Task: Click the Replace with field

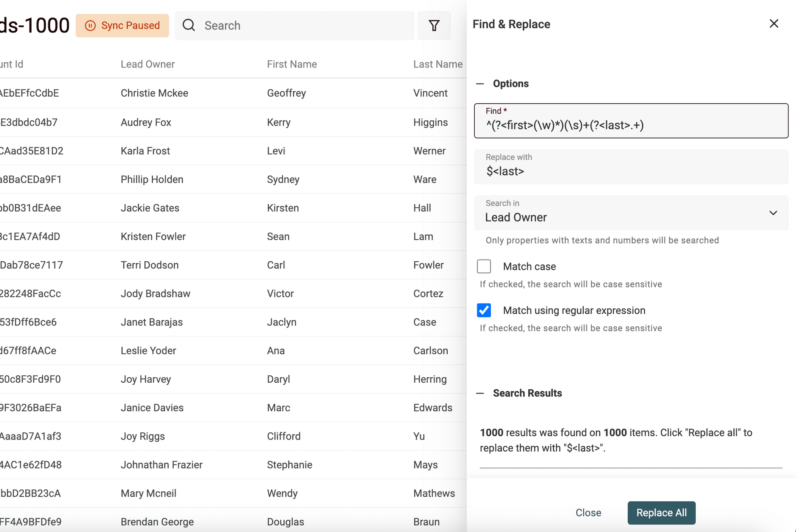Action: click(631, 171)
